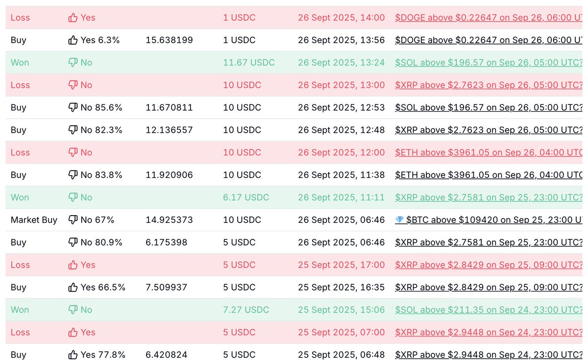
Task: Open the $XRP above $2.7623 link in the 12:48 Buy row
Action: [489, 130]
